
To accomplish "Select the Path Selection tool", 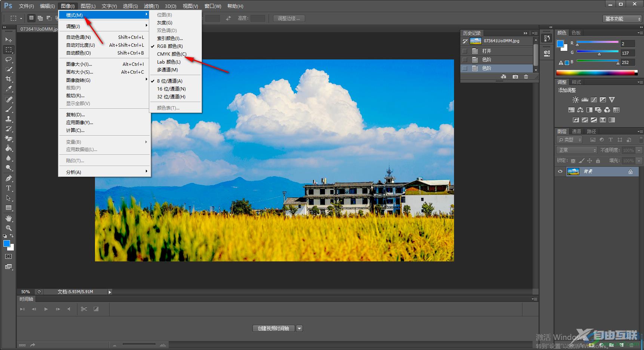I will [9, 198].
